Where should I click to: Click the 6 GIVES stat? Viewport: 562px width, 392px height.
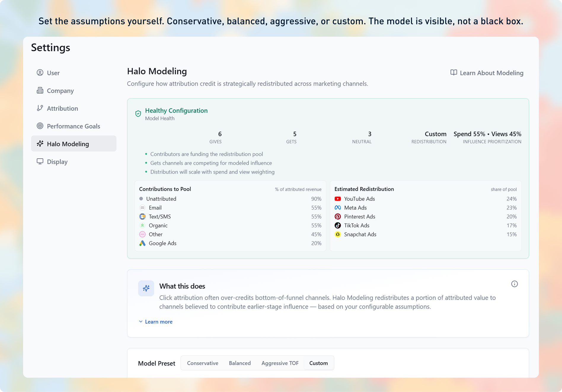(x=215, y=137)
